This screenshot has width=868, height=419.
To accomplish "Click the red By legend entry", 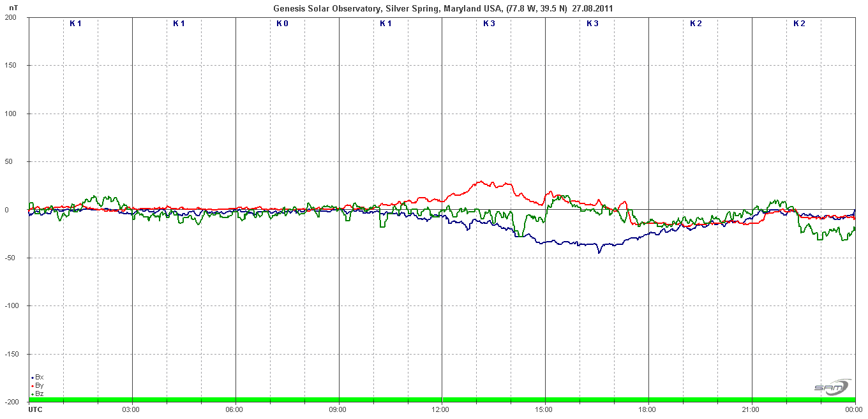I will (38, 386).
